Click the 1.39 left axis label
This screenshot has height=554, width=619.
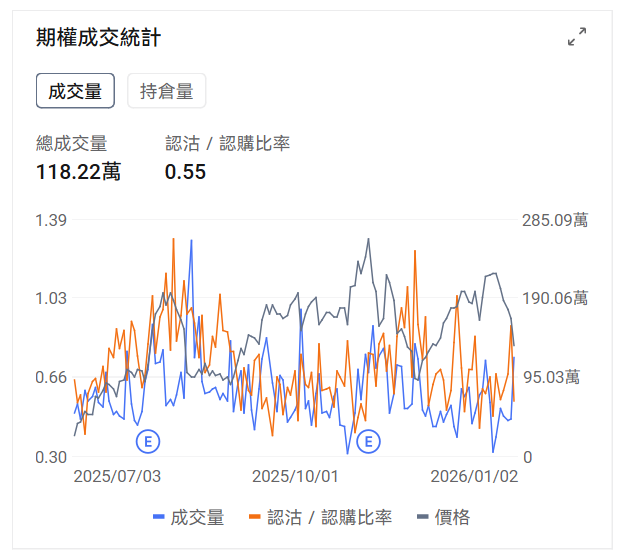pyautogui.click(x=51, y=220)
